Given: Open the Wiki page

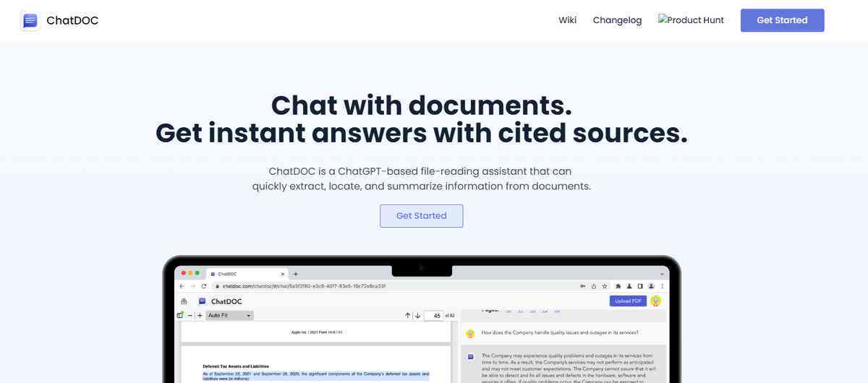Looking at the screenshot, I should coord(567,20).
